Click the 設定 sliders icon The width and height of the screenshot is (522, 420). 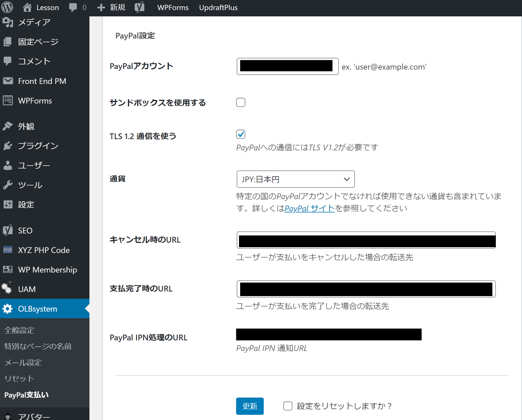[8, 204]
